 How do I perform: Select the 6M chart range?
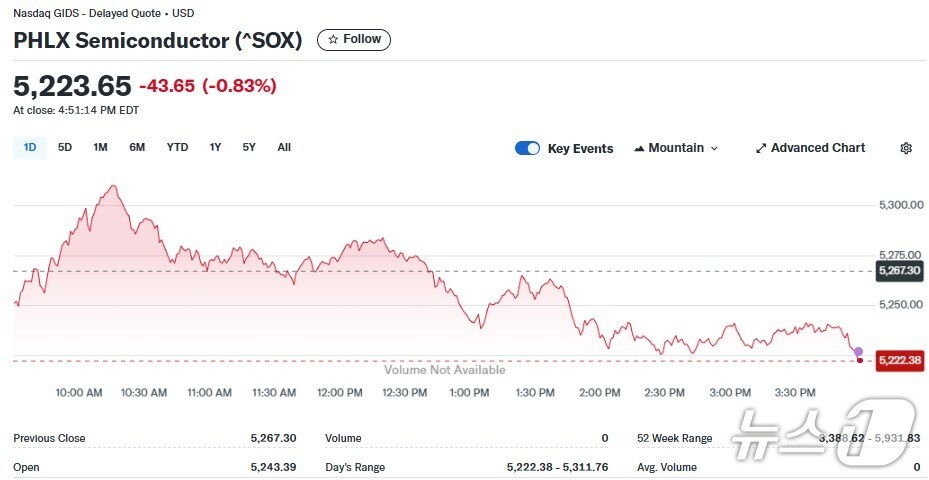(137, 147)
